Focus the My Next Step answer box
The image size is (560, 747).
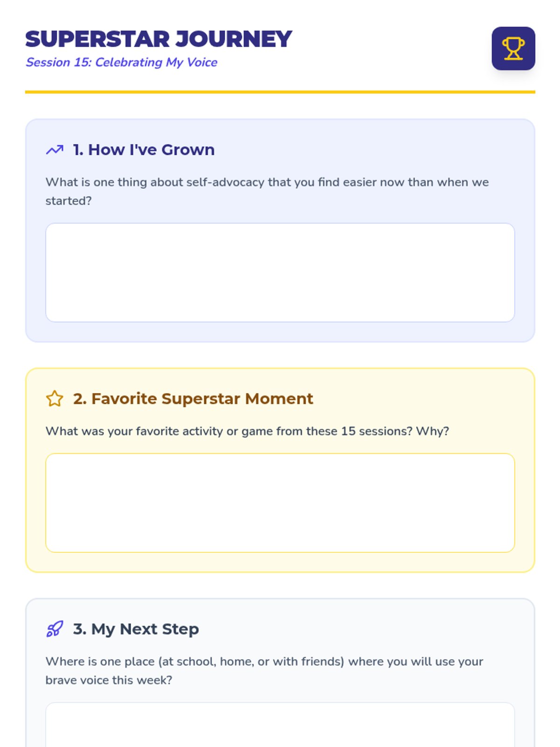click(280, 725)
